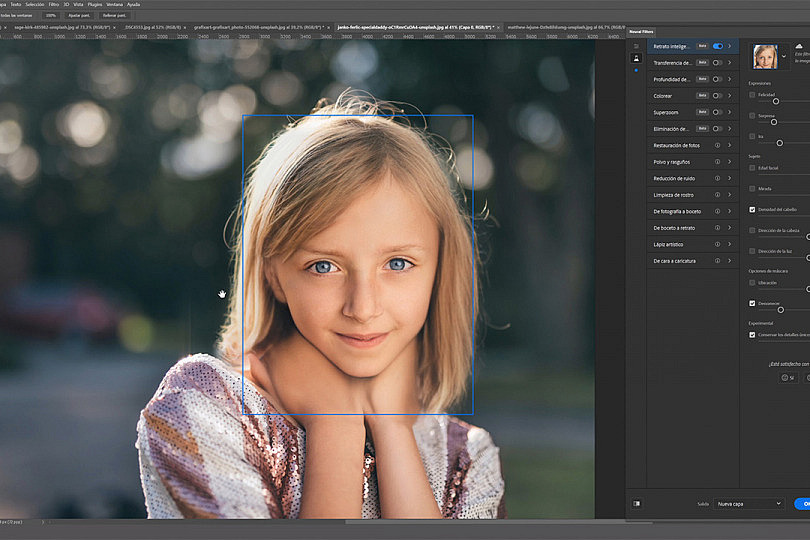
Task: Click the info icon beside Restauración de fotos
Action: coord(717,145)
